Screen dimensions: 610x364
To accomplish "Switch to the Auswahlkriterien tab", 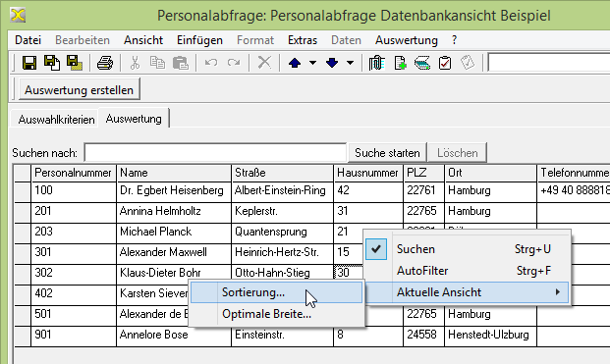I will click(56, 120).
